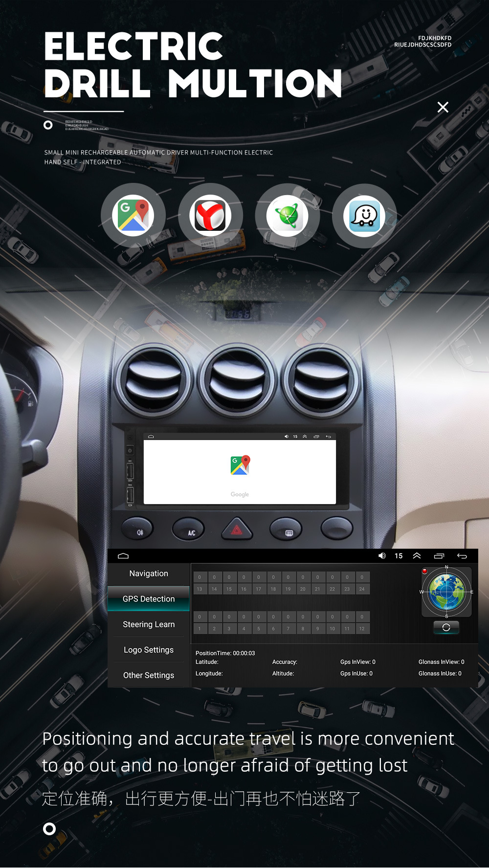Open Other Settings in the side menu

[x=149, y=675]
